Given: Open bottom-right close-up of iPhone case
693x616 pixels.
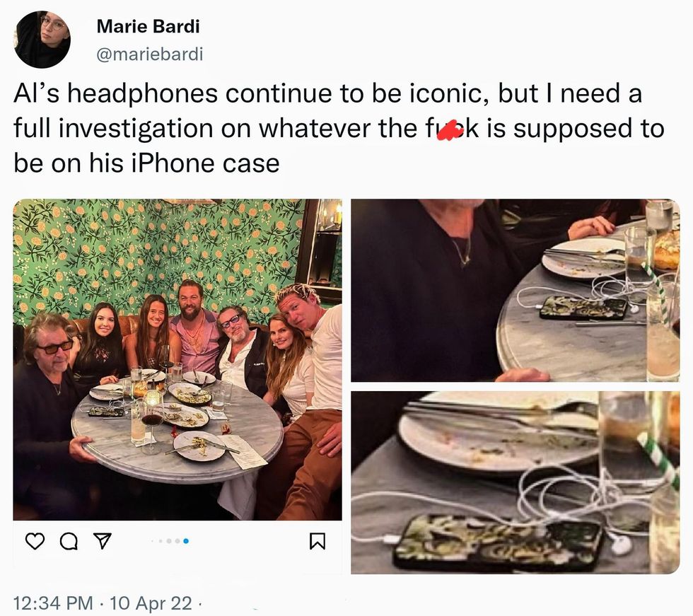Looking at the screenshot, I should point(515,482).
